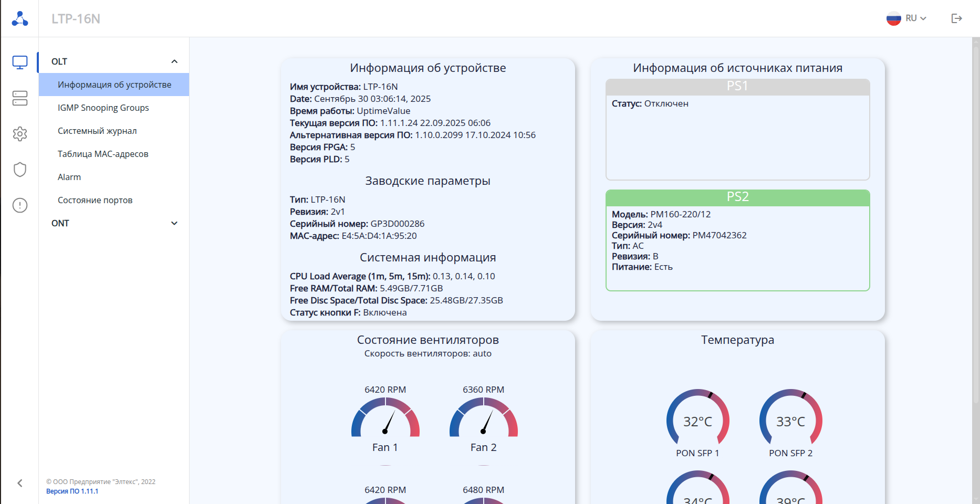Viewport: 980px width, 504px height.
Task: Click the Версия PLD: 5 line
Action: pyautogui.click(x=320, y=159)
